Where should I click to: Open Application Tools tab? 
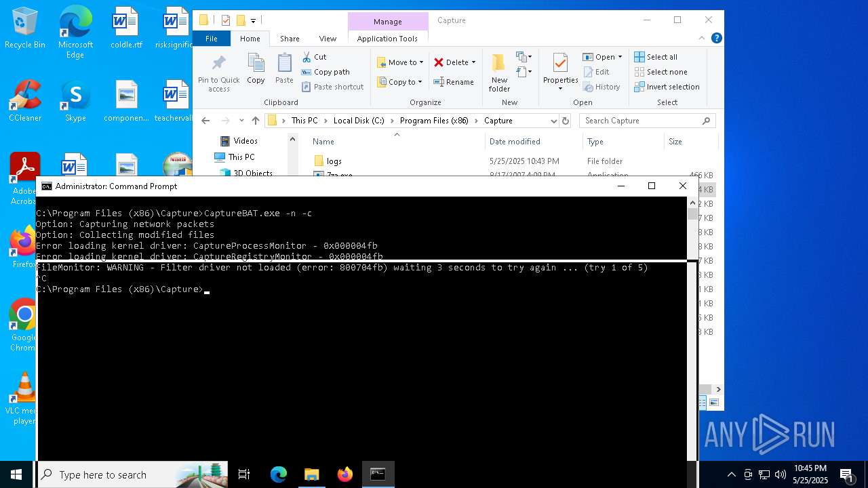387,39
